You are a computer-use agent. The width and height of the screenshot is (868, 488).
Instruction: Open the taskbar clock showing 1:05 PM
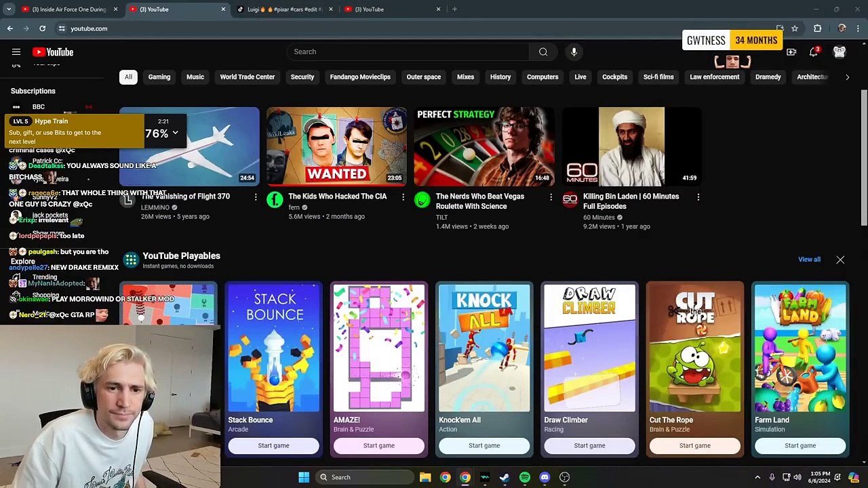[x=820, y=477]
